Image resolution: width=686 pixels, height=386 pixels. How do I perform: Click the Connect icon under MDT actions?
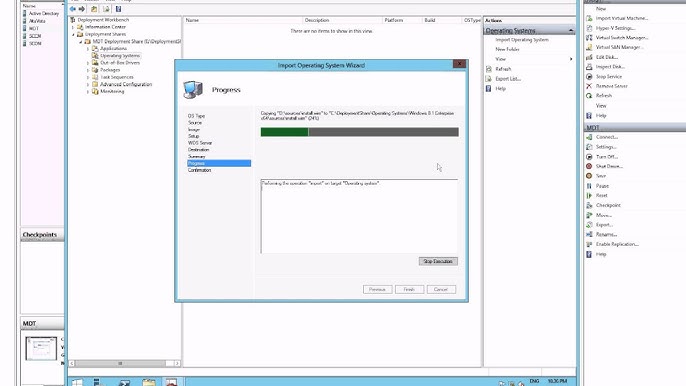tap(589, 137)
